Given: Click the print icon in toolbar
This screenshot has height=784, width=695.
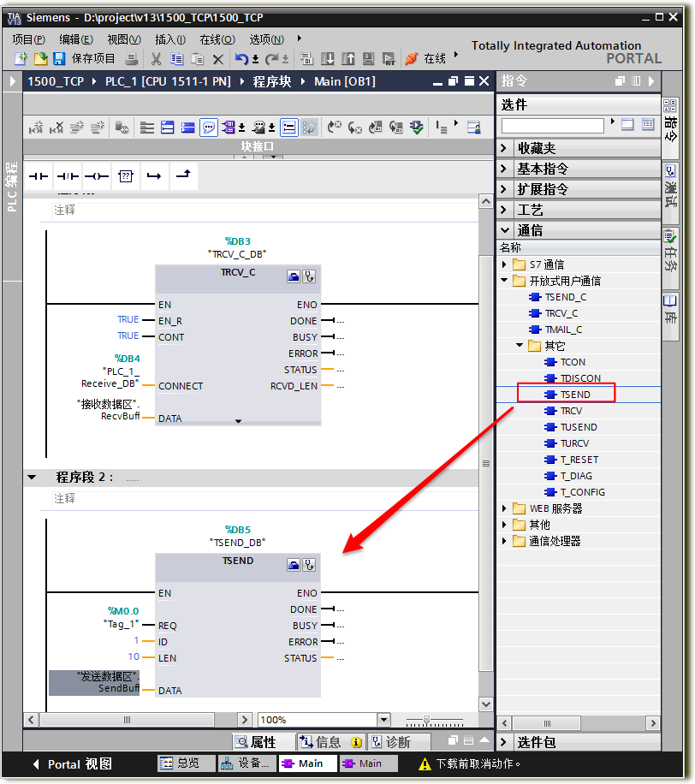Looking at the screenshot, I should tap(132, 59).
